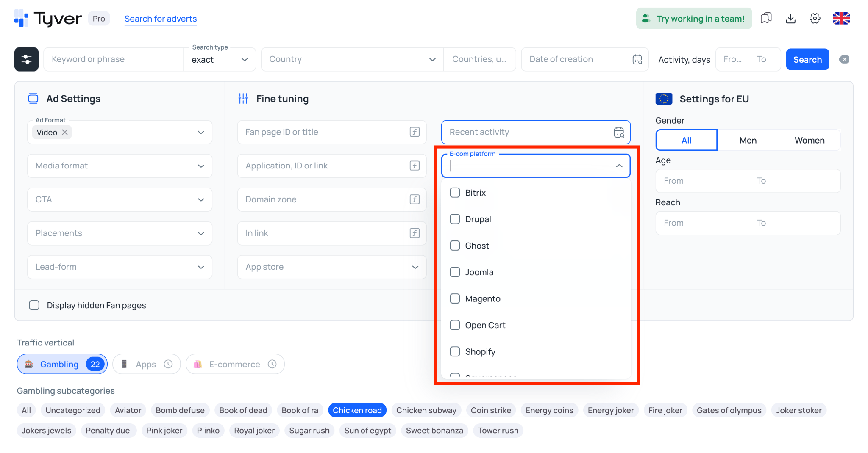Open the Search type exact dropdown
Image resolution: width=868 pixels, height=453 pixels.
[220, 60]
